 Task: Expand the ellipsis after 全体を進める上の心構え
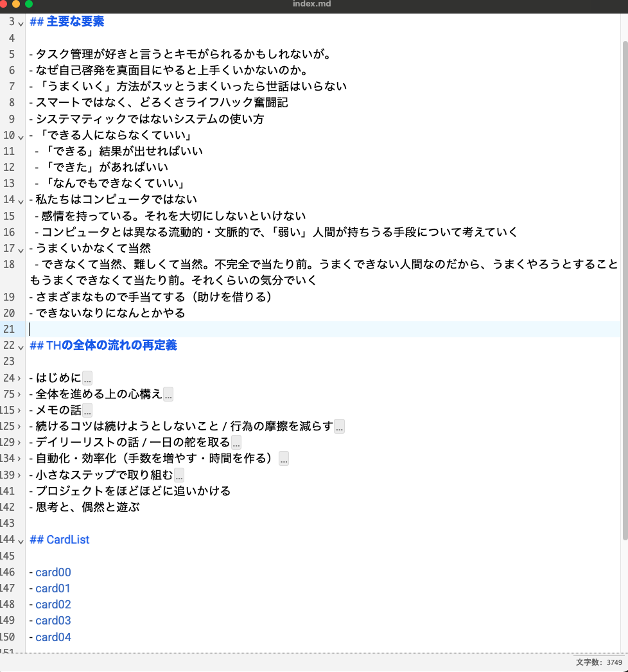(168, 394)
